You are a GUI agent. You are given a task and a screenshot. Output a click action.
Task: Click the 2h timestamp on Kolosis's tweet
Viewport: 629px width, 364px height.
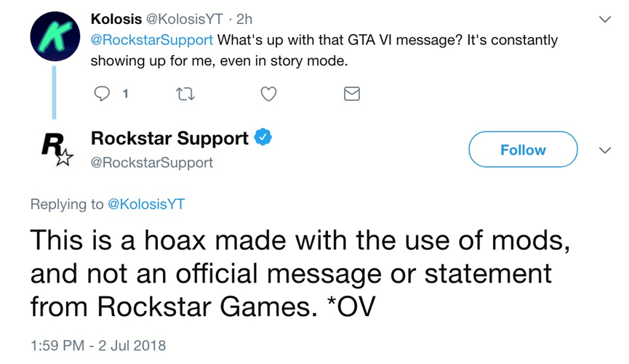[241, 18]
